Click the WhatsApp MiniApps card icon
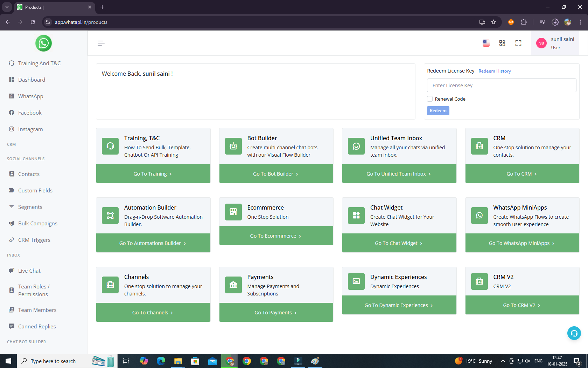 pyautogui.click(x=479, y=216)
